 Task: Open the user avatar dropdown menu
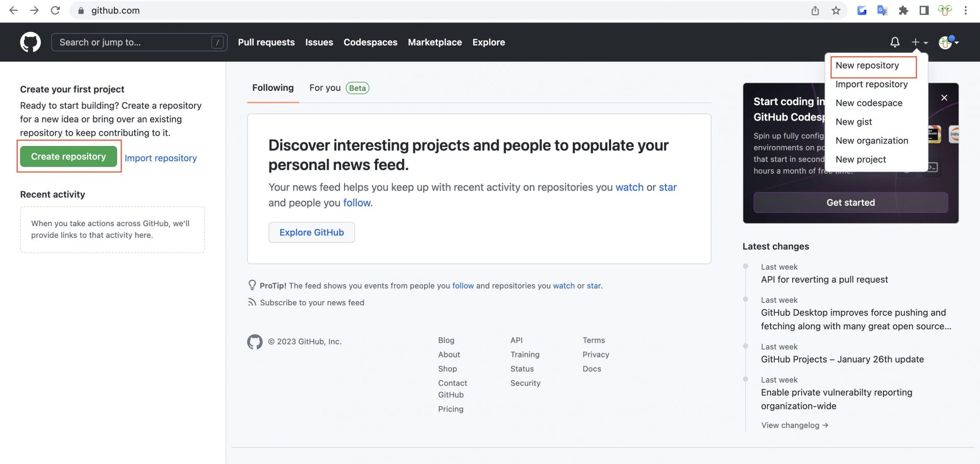(948, 42)
